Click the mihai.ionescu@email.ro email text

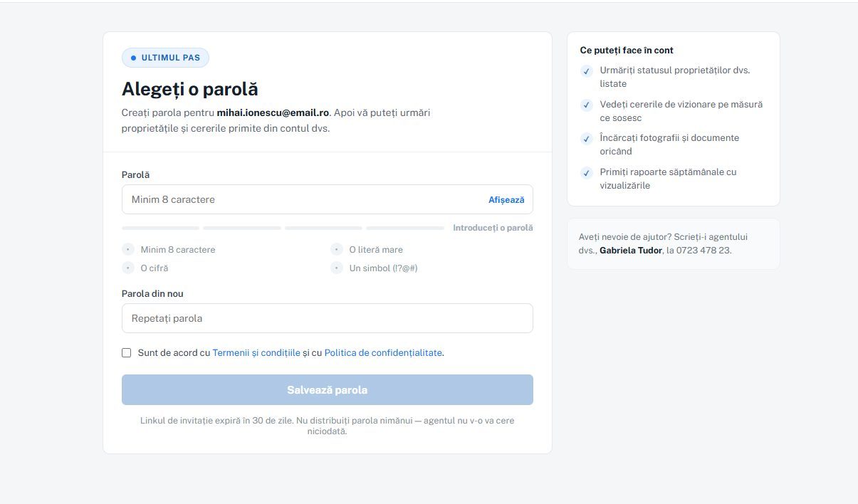[273, 112]
